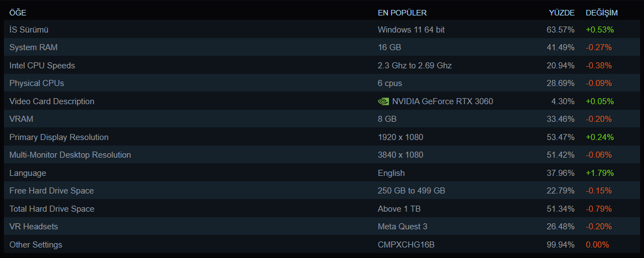Image resolution: width=644 pixels, height=258 pixels.
Task: Click the ÖĞE column header
Action: 18,13
